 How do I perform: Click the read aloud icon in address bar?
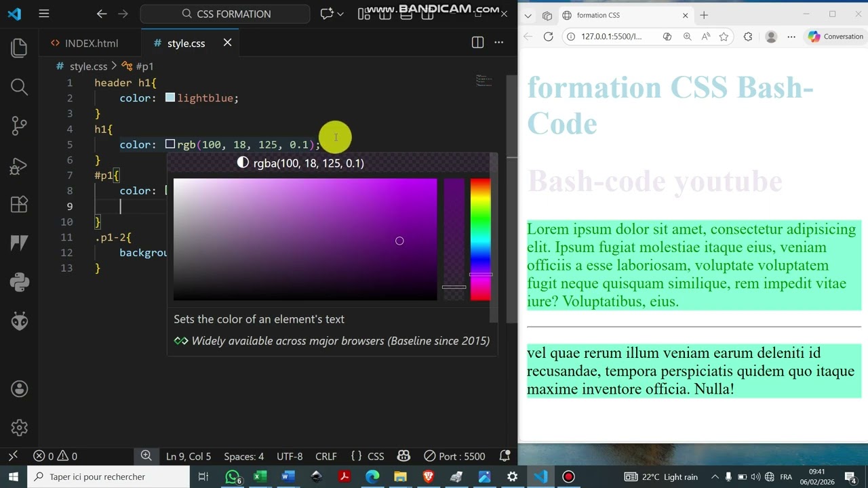705,37
